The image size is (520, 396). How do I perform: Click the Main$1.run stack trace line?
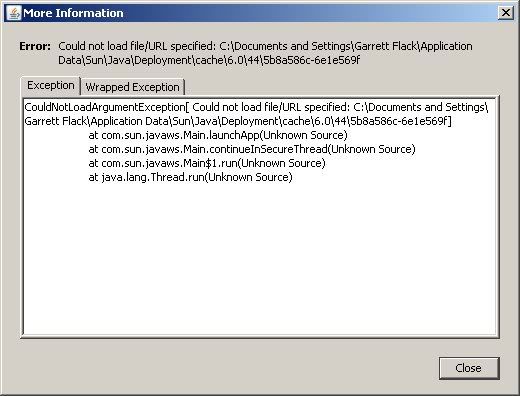[207, 163]
